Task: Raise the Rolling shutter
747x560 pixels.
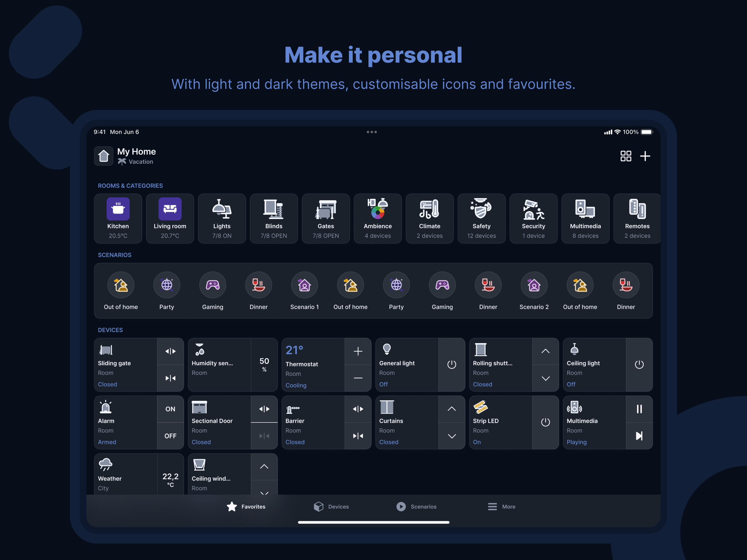Action: (x=545, y=351)
